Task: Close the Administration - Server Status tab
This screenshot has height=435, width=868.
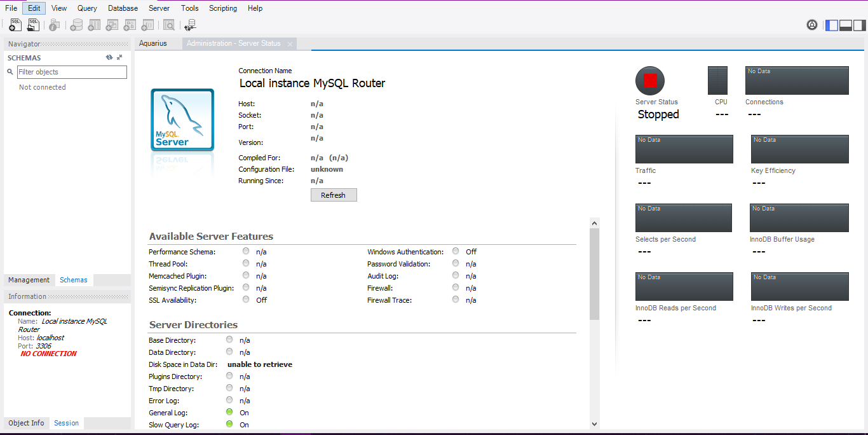Action: (290, 44)
